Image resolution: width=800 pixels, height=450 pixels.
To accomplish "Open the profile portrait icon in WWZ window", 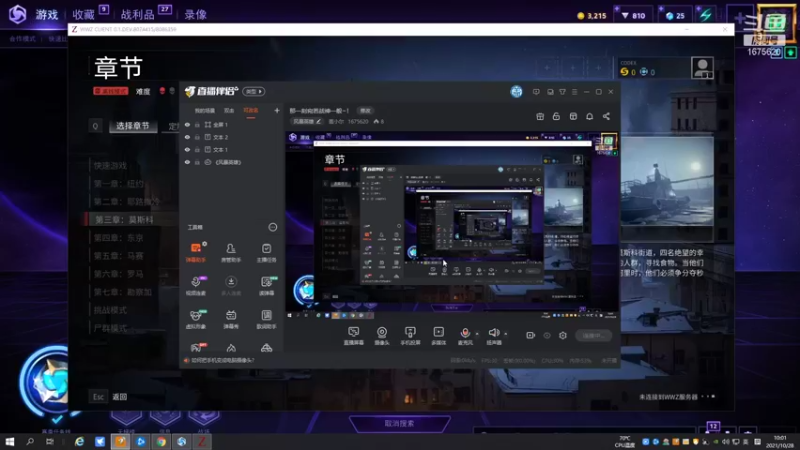I will [x=702, y=68].
